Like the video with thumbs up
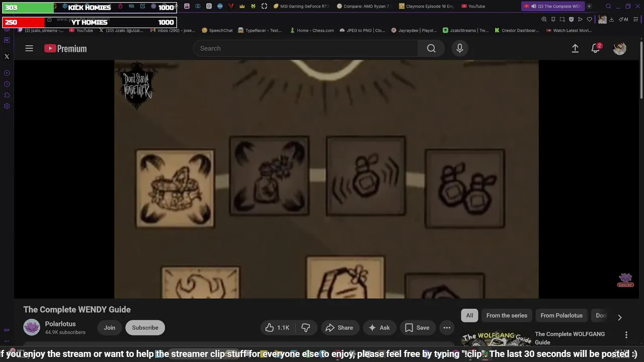The width and height of the screenshot is (644, 362). [x=277, y=328]
